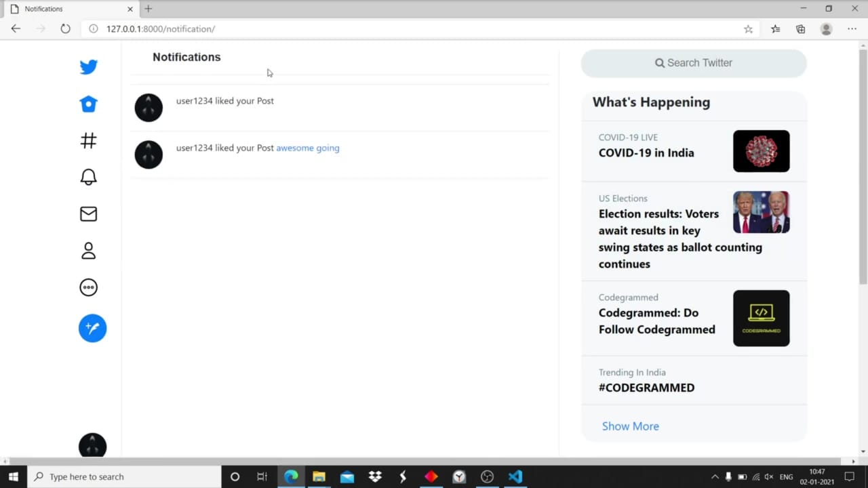
Task: Click the blue compose tweet button
Action: [92, 328]
